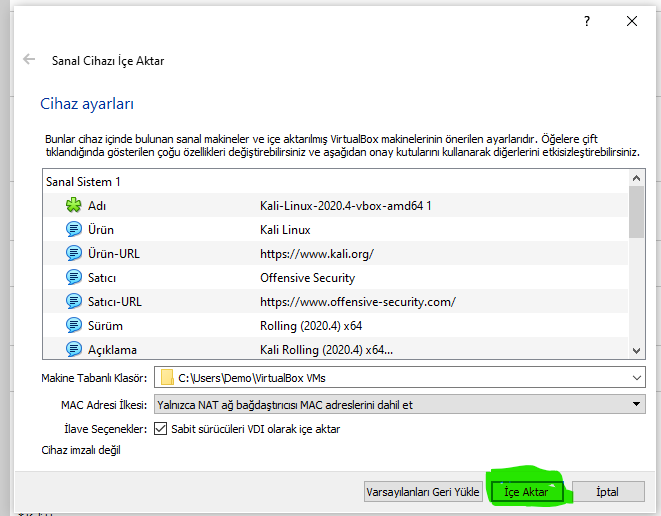This screenshot has width=661, height=516.
Task: Click the Açıklama label in the list
Action: (x=112, y=350)
